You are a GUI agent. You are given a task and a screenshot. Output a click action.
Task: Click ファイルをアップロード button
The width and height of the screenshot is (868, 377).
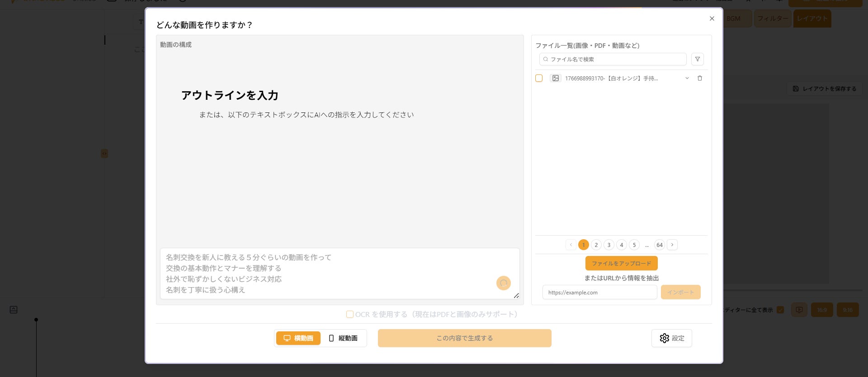(x=622, y=263)
